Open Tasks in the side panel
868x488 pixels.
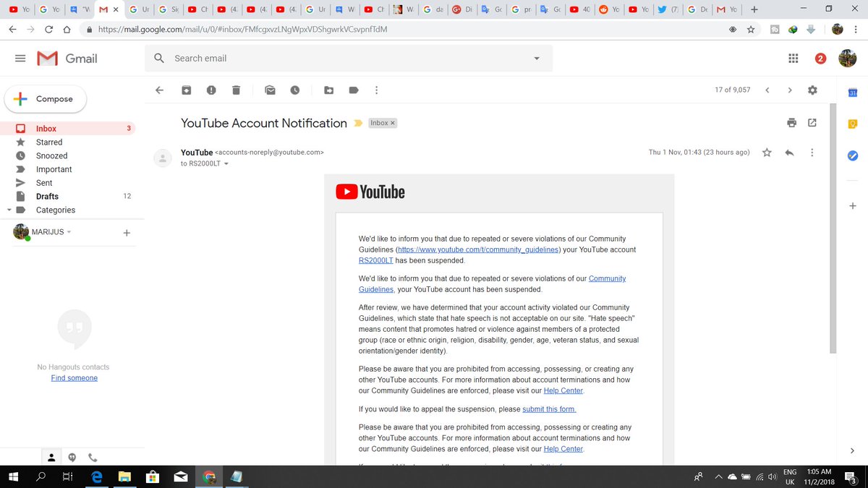coord(853,155)
